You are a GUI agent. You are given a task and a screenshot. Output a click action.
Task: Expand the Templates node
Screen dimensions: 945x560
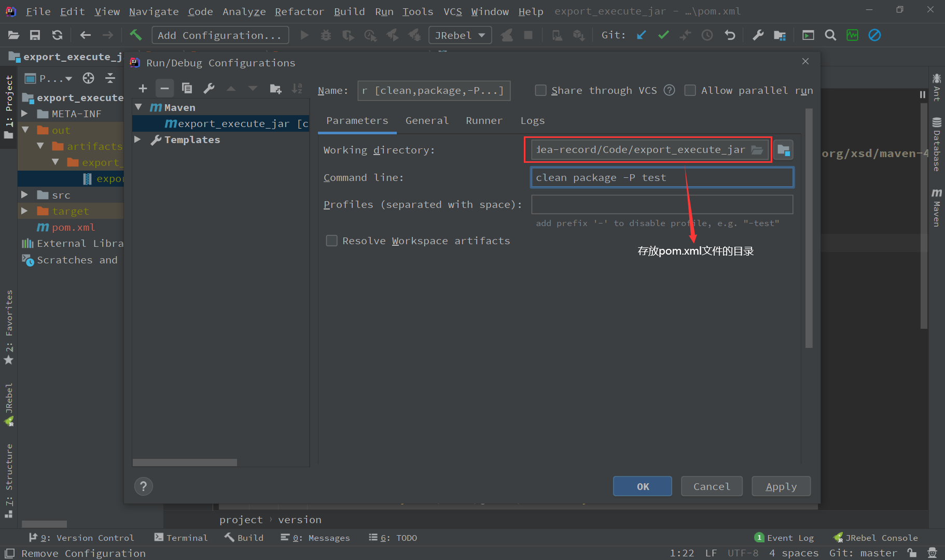(137, 139)
